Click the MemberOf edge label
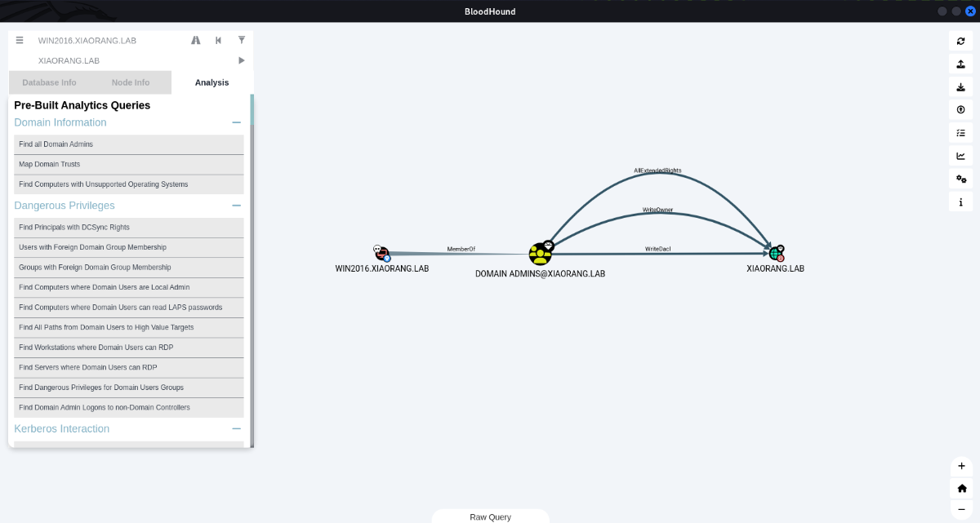Screen dimensions: 980x523 click(461, 249)
